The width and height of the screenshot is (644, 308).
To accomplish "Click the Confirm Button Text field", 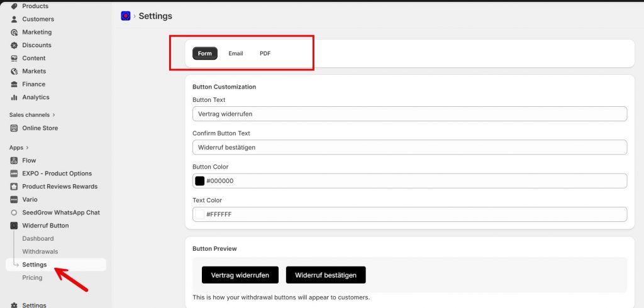I will click(x=409, y=147).
